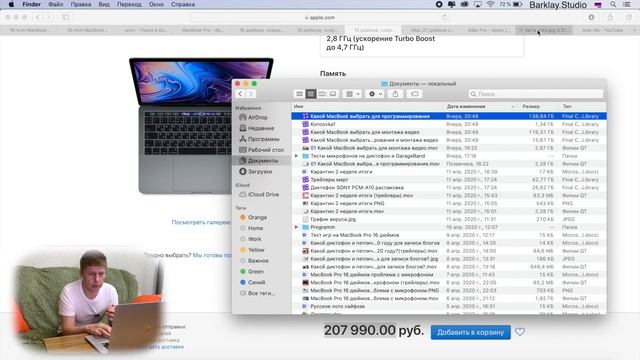Open a new Safari tab with the plus button

(x=635, y=30)
